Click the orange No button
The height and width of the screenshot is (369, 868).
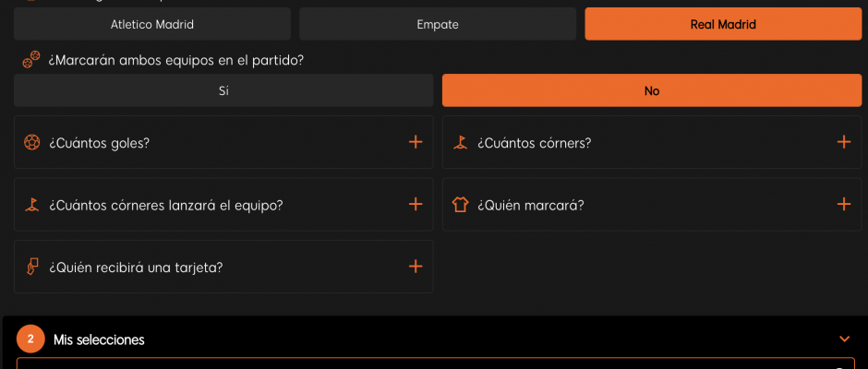pyautogui.click(x=652, y=90)
